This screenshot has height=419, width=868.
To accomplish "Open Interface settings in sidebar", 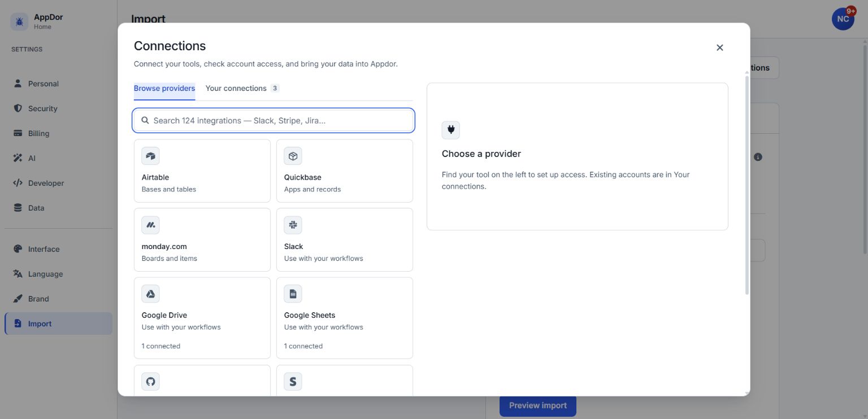I will pos(58,249).
